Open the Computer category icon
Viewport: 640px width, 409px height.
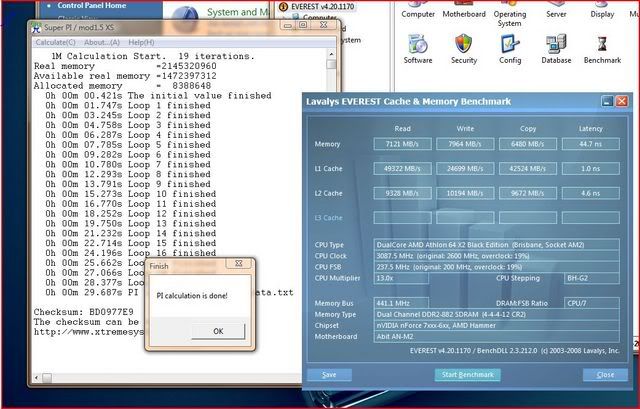point(418,14)
